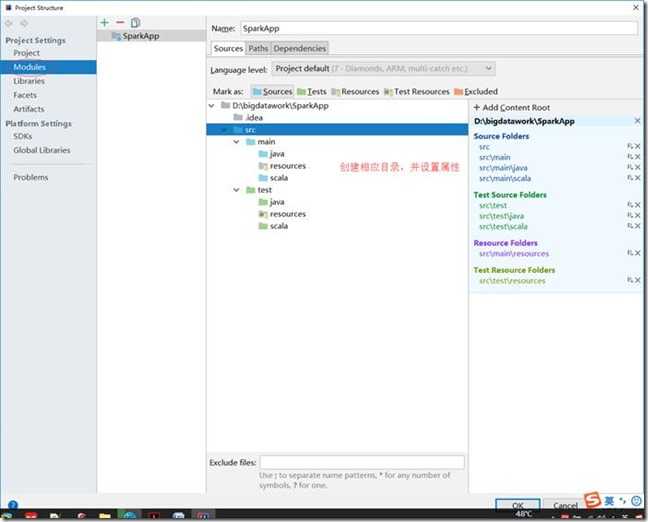Viewport: 648px width, 522px height.
Task: Unmark src\main source folder with X
Action: [x=638, y=157]
